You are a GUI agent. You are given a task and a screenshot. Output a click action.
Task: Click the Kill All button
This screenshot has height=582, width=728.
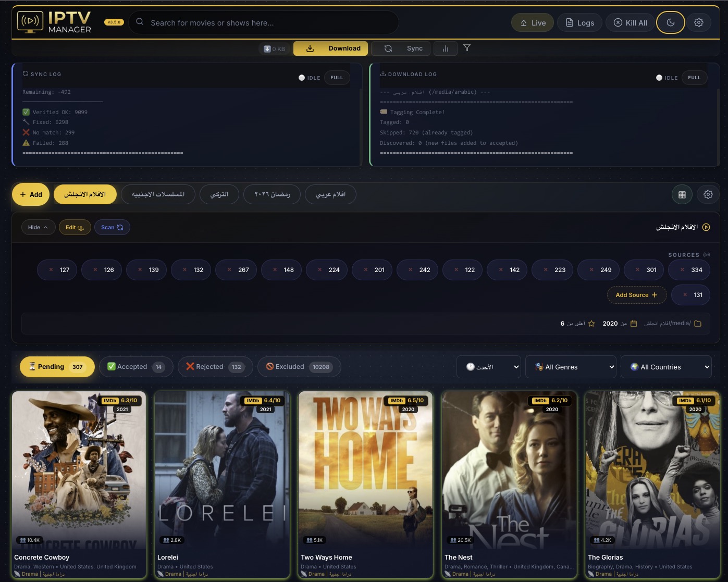pyautogui.click(x=630, y=22)
